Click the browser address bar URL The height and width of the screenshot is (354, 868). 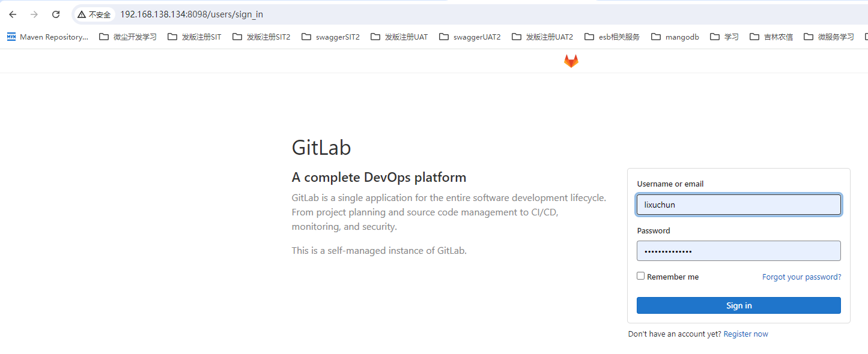click(x=192, y=14)
